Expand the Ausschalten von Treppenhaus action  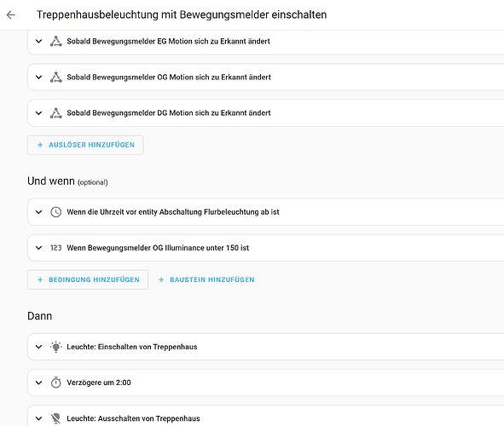pyautogui.click(x=39, y=418)
